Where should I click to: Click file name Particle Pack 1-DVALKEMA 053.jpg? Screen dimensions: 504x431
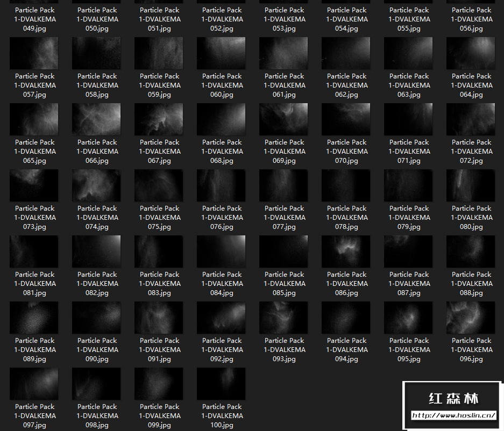[x=284, y=19]
